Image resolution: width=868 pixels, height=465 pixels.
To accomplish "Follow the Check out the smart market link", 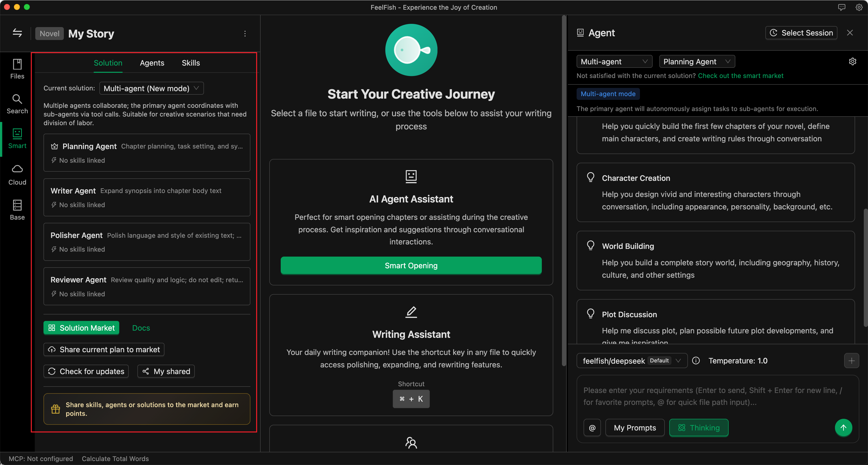I will click(740, 76).
